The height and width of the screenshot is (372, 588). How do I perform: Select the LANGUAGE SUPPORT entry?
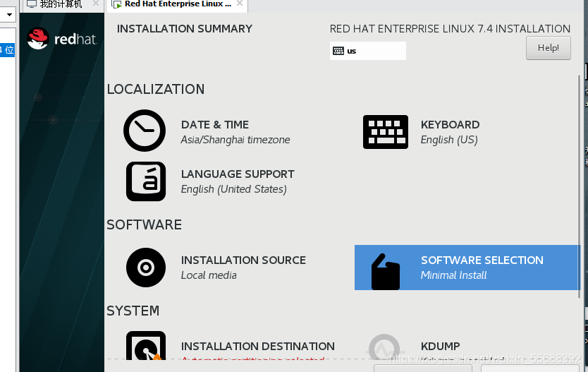click(238, 174)
